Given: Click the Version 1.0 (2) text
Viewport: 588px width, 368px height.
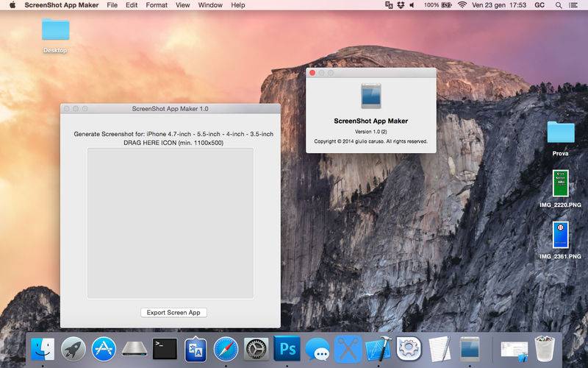Looking at the screenshot, I should 371,132.
